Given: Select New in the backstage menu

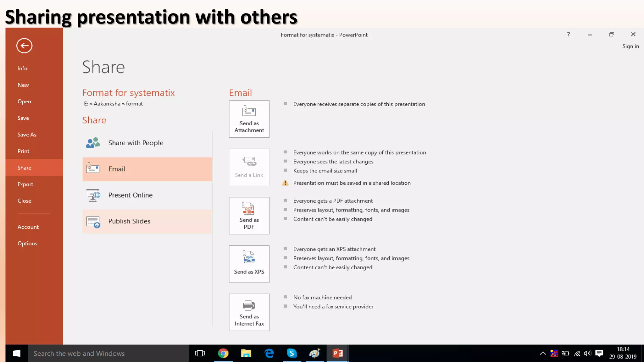Looking at the screenshot, I should (23, 85).
